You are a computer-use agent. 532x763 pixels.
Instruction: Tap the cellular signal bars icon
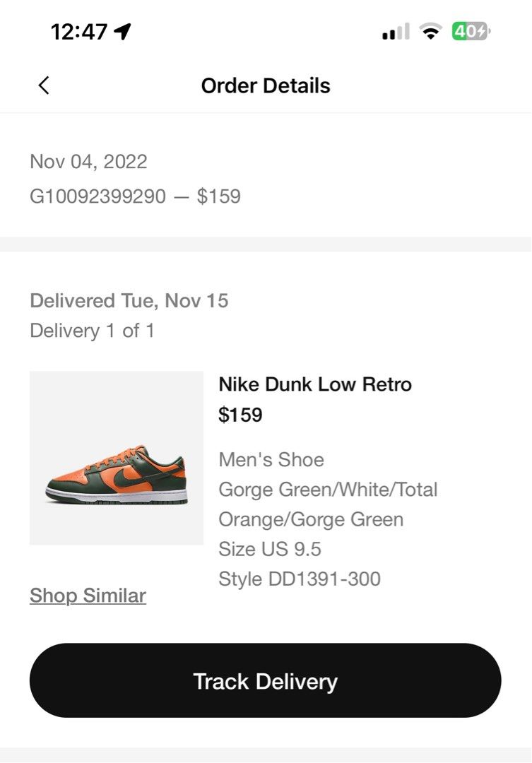coord(395,32)
